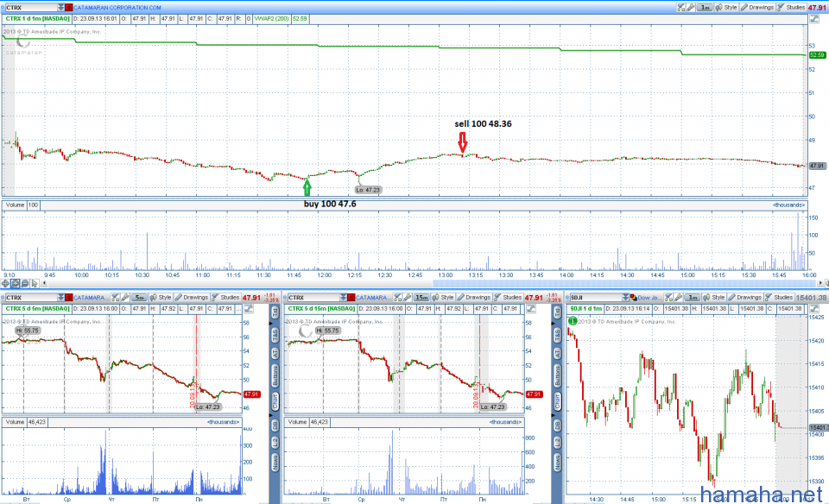Open the News side tab beside 15m chart
Screen dimensions: 829x504
(x=557, y=463)
